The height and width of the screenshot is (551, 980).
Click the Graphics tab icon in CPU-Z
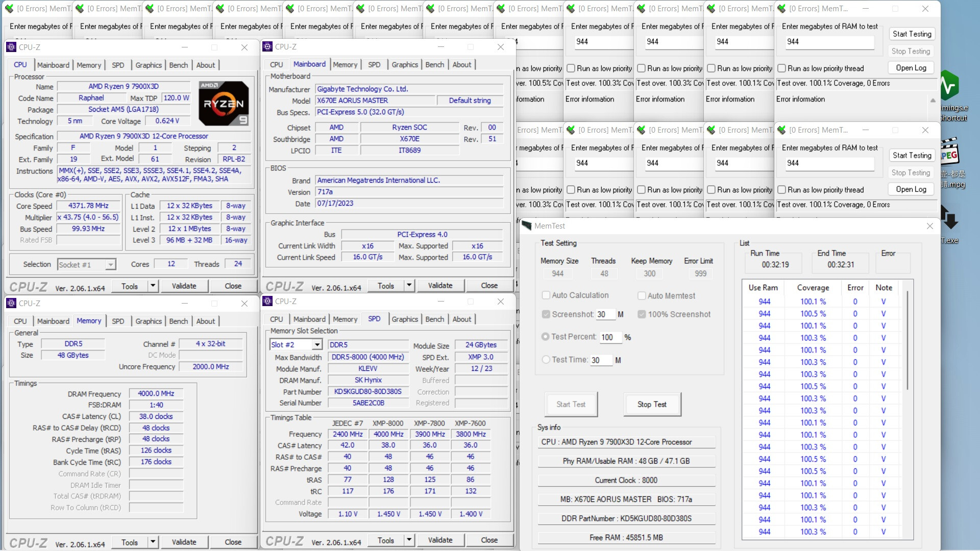(x=148, y=65)
